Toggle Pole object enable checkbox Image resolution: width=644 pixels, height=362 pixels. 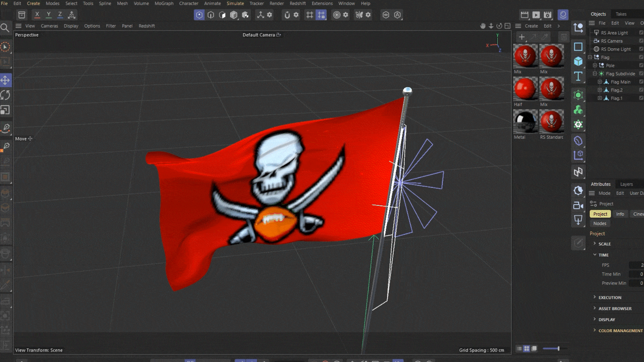(x=641, y=65)
